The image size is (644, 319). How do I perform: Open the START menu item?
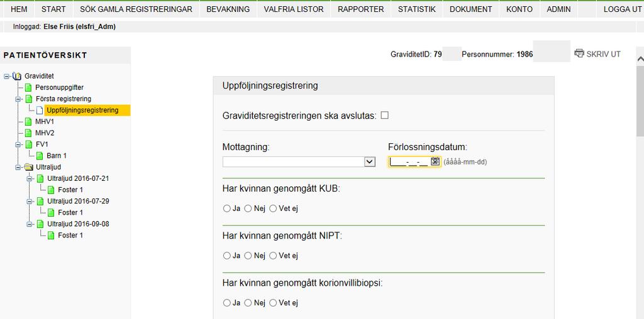pyautogui.click(x=53, y=9)
